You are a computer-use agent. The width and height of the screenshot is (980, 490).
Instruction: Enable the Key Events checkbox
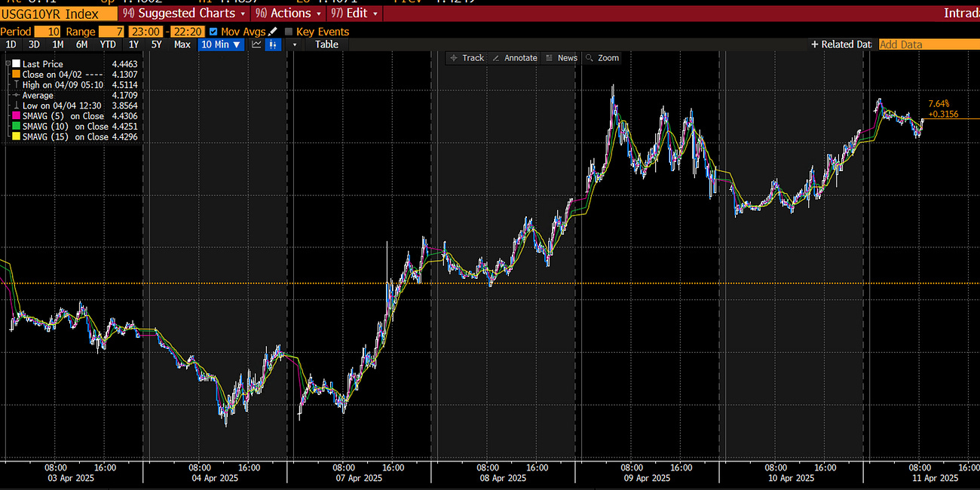pos(289,32)
